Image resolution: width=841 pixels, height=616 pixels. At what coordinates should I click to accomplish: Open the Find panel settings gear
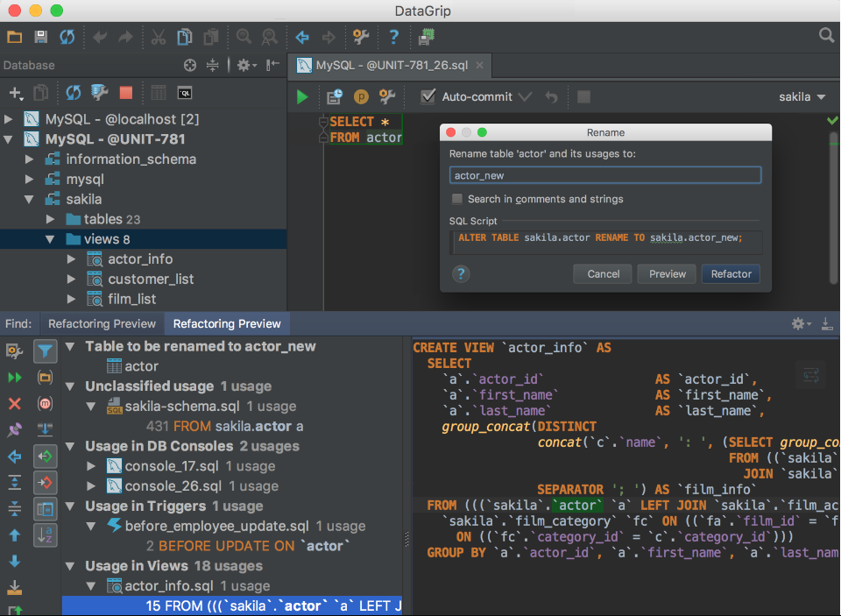pos(798,324)
